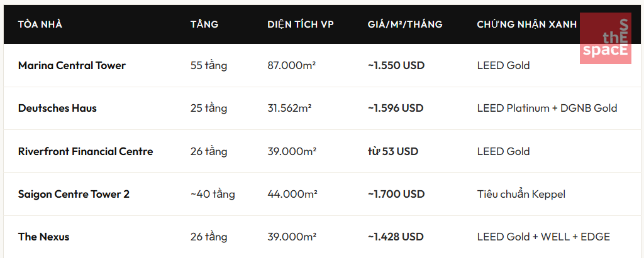Click the DIỆN TÍCH VP column header
The height and width of the screenshot is (258, 644).
click(x=301, y=24)
